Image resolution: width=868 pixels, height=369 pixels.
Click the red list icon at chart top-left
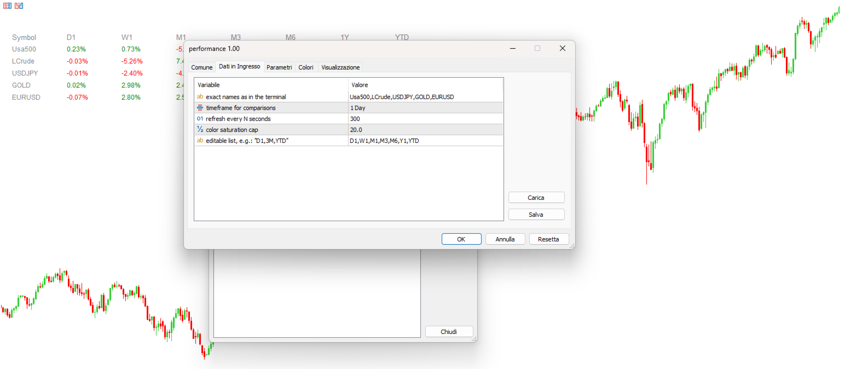(7, 5)
